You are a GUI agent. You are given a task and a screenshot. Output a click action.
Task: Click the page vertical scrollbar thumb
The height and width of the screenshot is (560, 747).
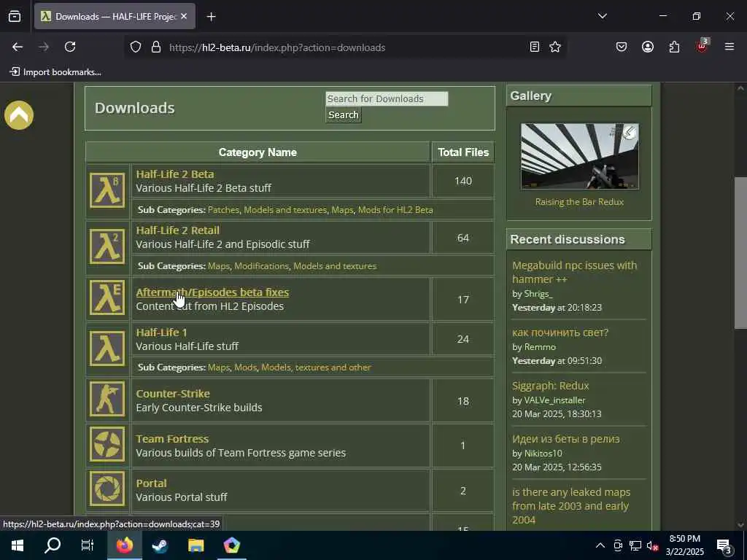pyautogui.click(x=740, y=253)
